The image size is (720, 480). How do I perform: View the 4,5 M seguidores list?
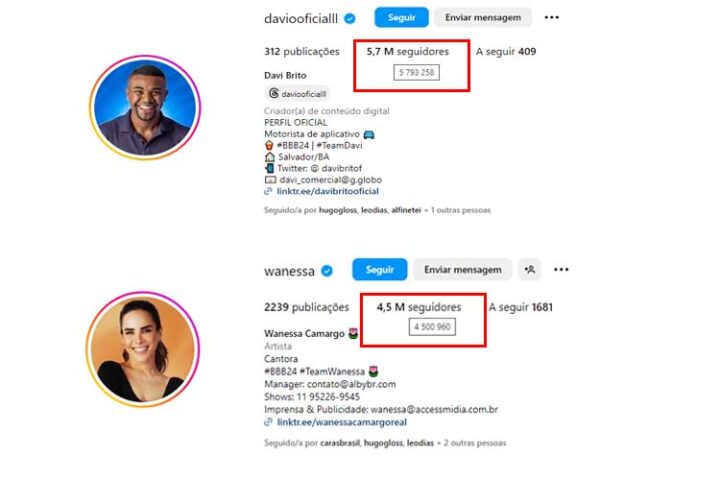(x=419, y=307)
